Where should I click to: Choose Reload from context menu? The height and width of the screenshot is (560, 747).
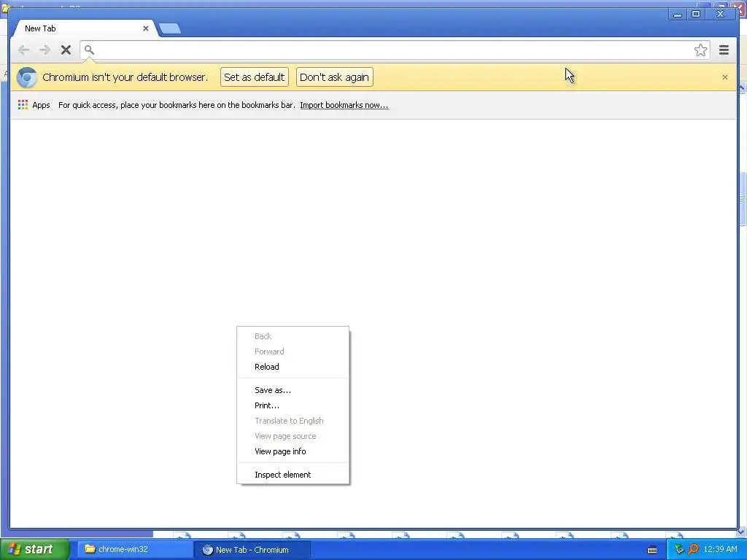click(x=293, y=367)
